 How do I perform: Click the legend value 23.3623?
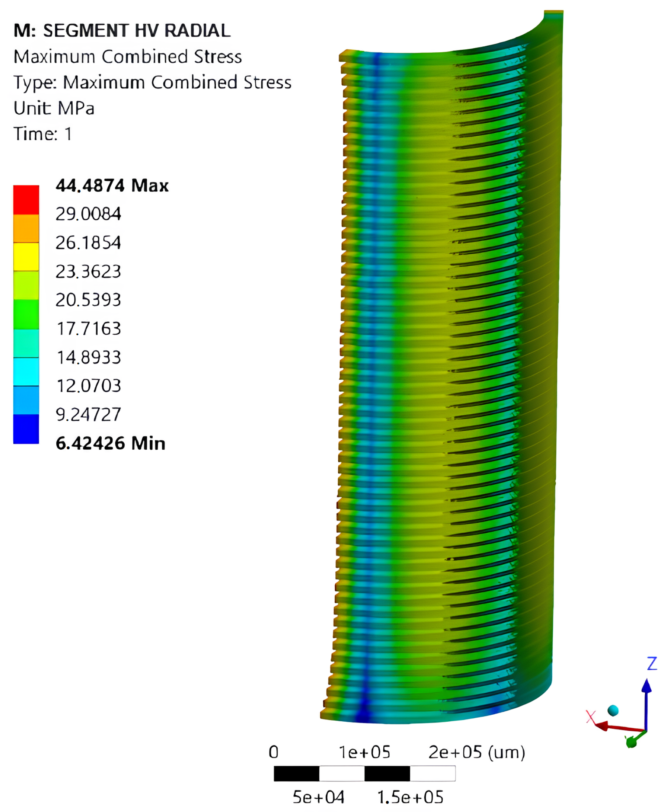[x=88, y=271]
